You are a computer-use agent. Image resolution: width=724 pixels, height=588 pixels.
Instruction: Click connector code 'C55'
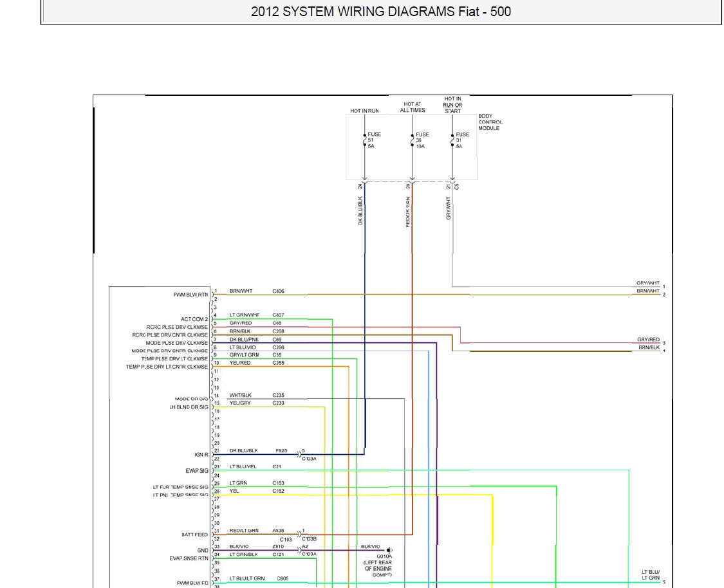click(x=277, y=355)
